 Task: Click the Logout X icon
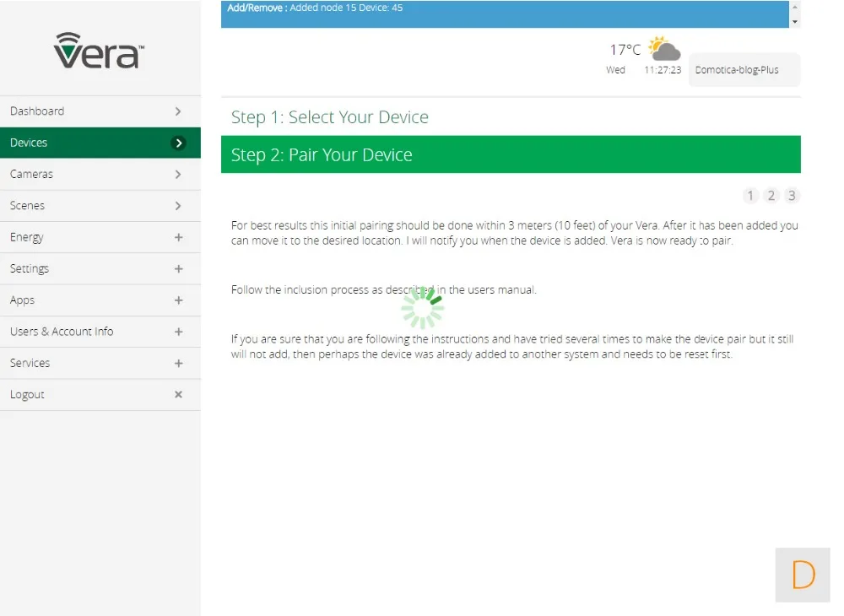179,394
